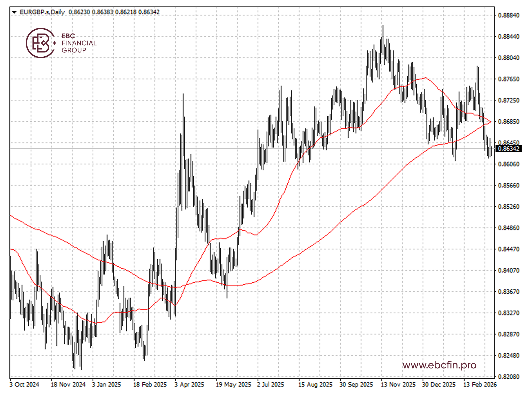Click the triangle arrow beside EURGBP.s,Daily
The width and height of the screenshot is (532, 397).
[x=14, y=12]
